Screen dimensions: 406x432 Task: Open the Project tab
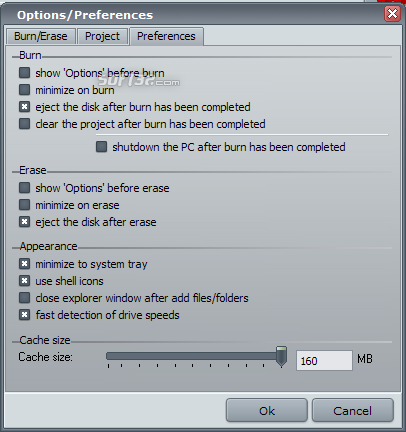pyautogui.click(x=102, y=36)
